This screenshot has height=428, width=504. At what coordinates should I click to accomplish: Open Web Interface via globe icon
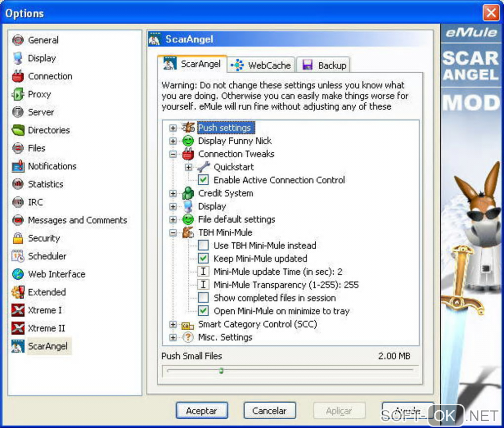click(x=18, y=274)
